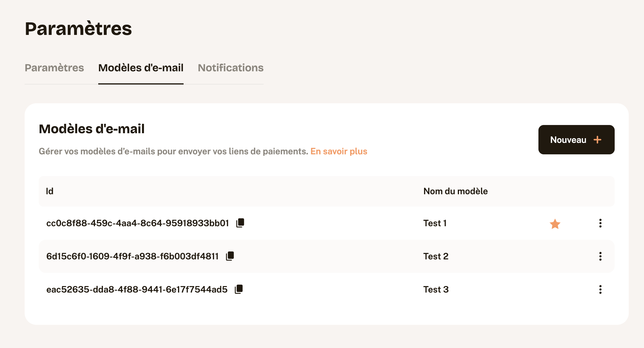Click the ID text eac52635-dda8-4f88-9441-6e17f7544ad5
Image resolution: width=644 pixels, height=348 pixels.
137,290
